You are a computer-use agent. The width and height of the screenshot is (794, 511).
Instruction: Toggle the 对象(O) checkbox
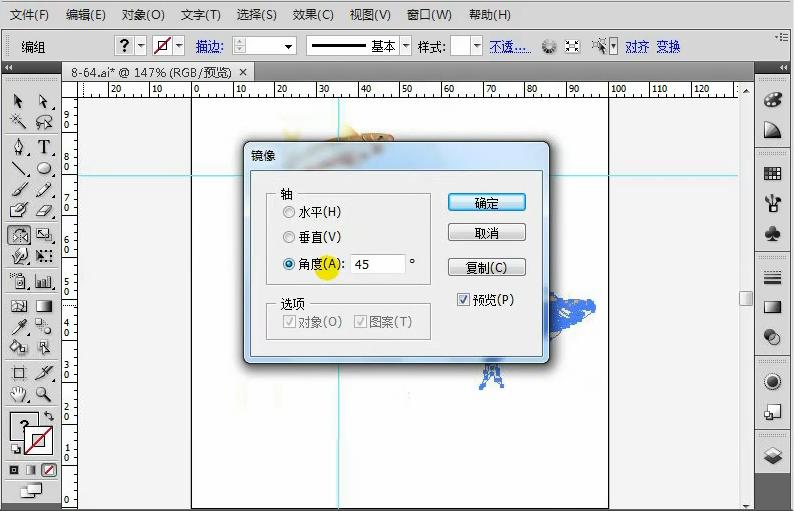[289, 322]
